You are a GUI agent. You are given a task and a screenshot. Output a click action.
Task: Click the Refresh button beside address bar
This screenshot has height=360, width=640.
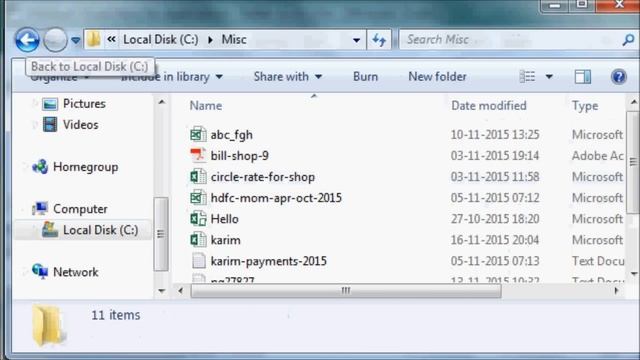pyautogui.click(x=379, y=40)
